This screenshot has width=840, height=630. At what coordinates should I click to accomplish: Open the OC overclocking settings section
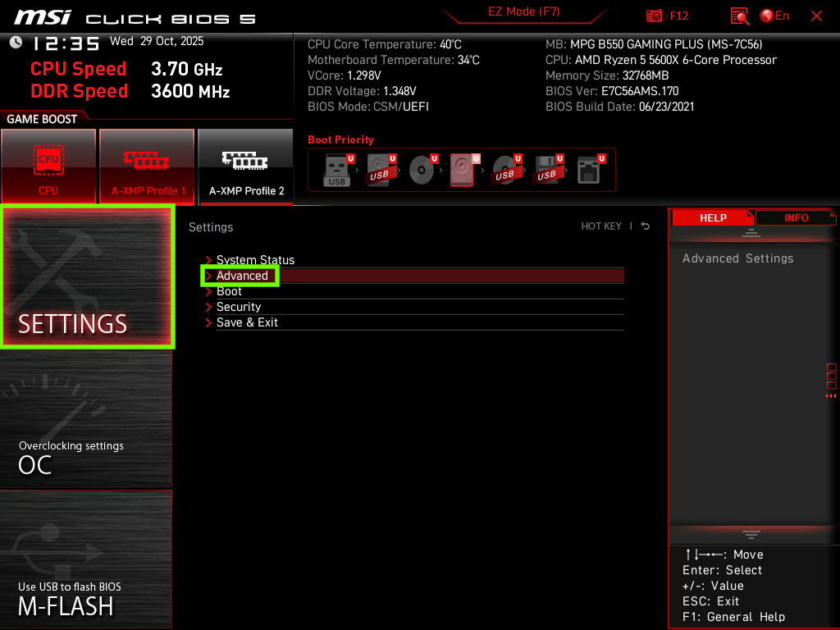85,420
